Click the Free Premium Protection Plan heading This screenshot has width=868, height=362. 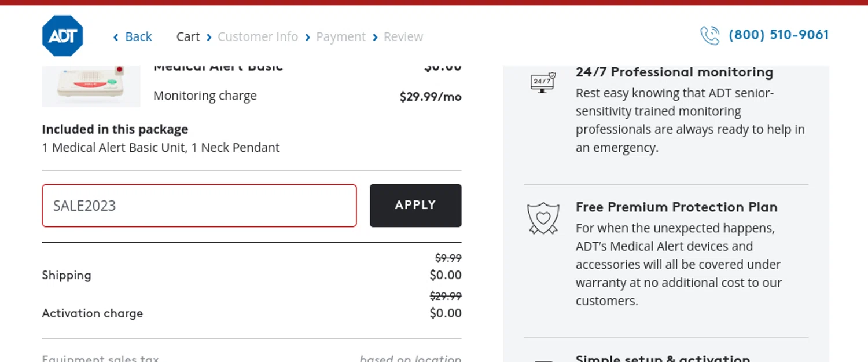[676, 207]
